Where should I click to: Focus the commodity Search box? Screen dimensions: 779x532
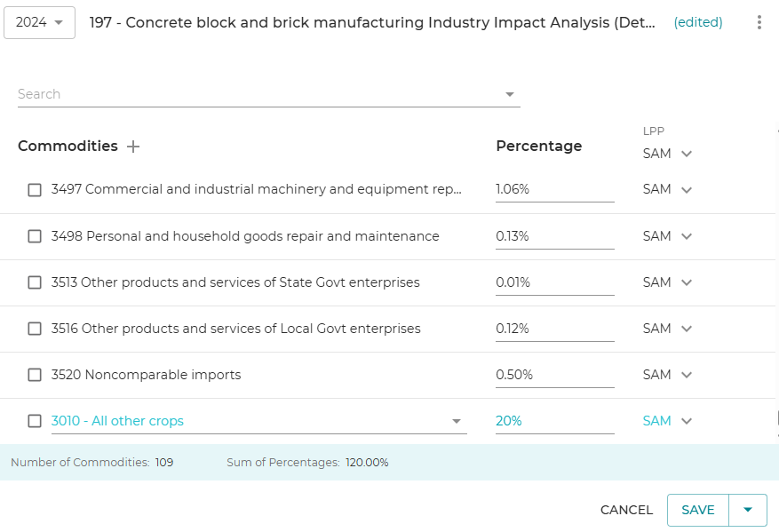tap(258, 94)
